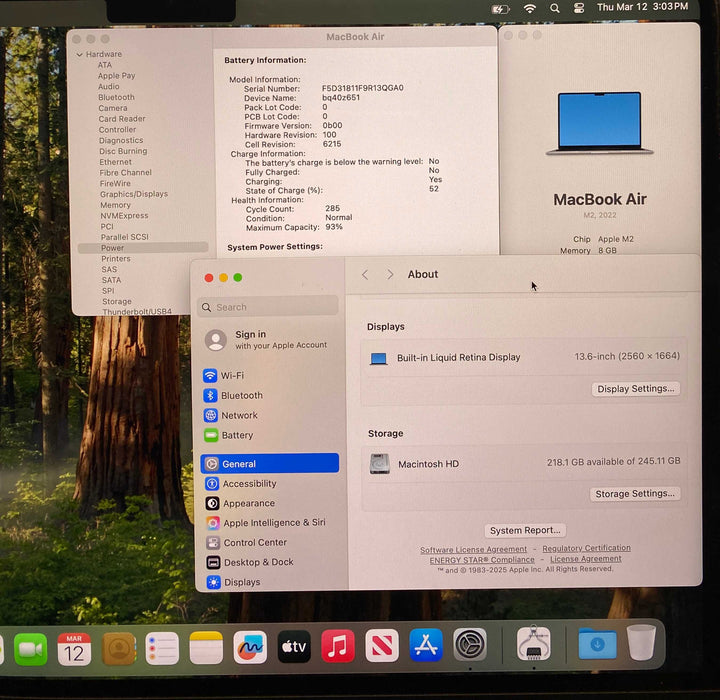Select Graphics/Displays in System Information sidebar
Viewport: 720px width, 700px height.
coord(134,194)
